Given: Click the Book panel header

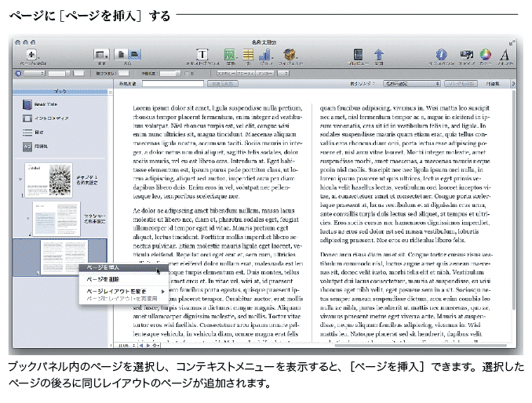Looking at the screenshot, I should 60,92.
